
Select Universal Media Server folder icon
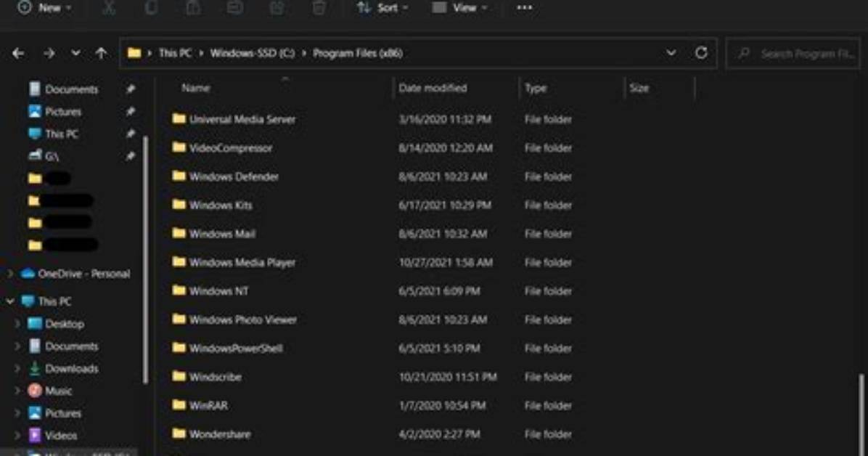coord(179,118)
